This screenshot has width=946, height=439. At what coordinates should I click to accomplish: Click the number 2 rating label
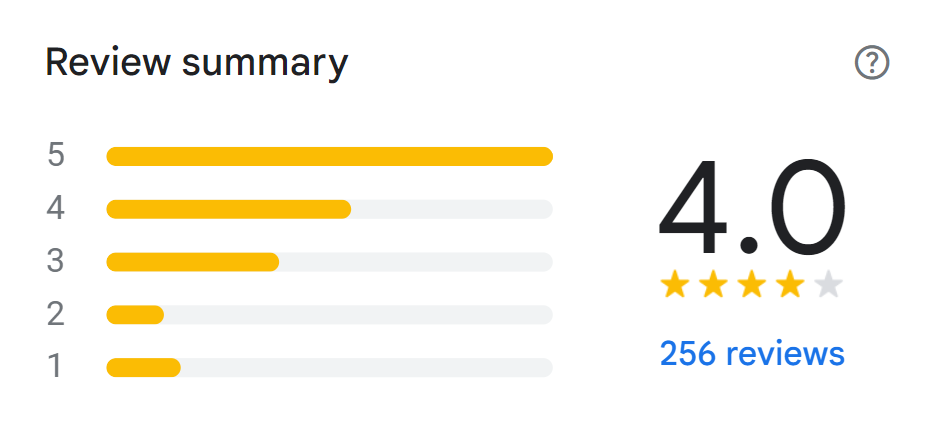pos(56,315)
